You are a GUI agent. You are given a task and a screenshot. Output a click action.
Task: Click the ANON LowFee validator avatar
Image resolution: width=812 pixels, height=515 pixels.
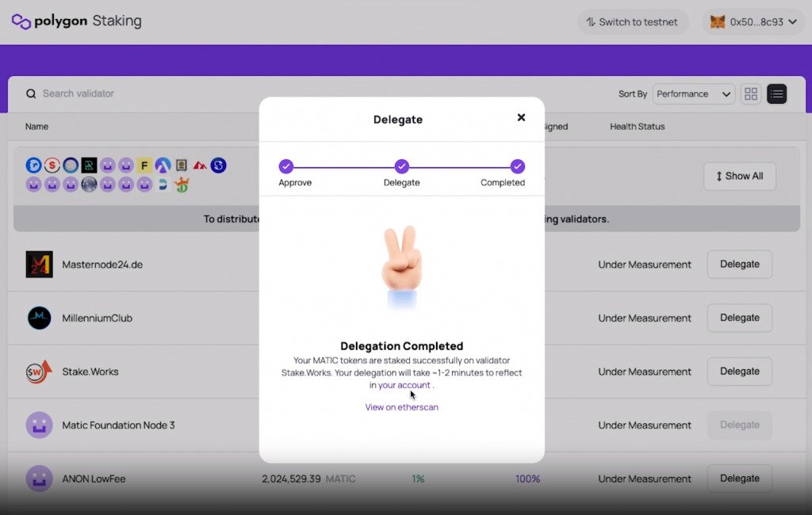click(39, 479)
